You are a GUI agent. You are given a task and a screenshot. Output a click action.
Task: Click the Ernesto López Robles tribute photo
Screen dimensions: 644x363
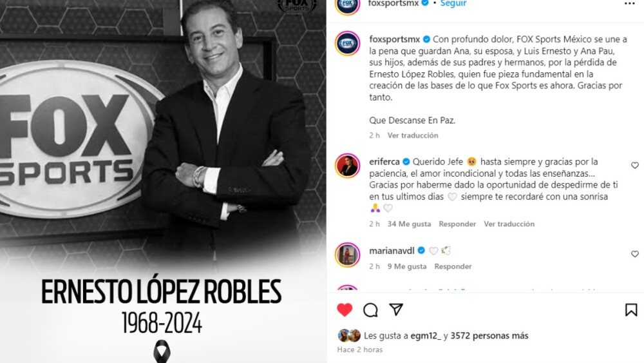163,181
